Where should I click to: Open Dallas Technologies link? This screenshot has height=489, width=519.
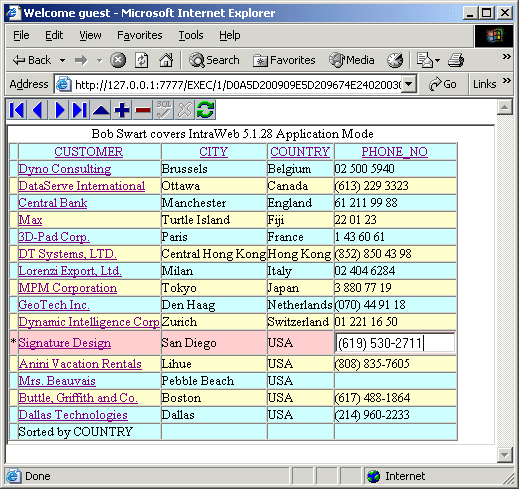click(73, 415)
